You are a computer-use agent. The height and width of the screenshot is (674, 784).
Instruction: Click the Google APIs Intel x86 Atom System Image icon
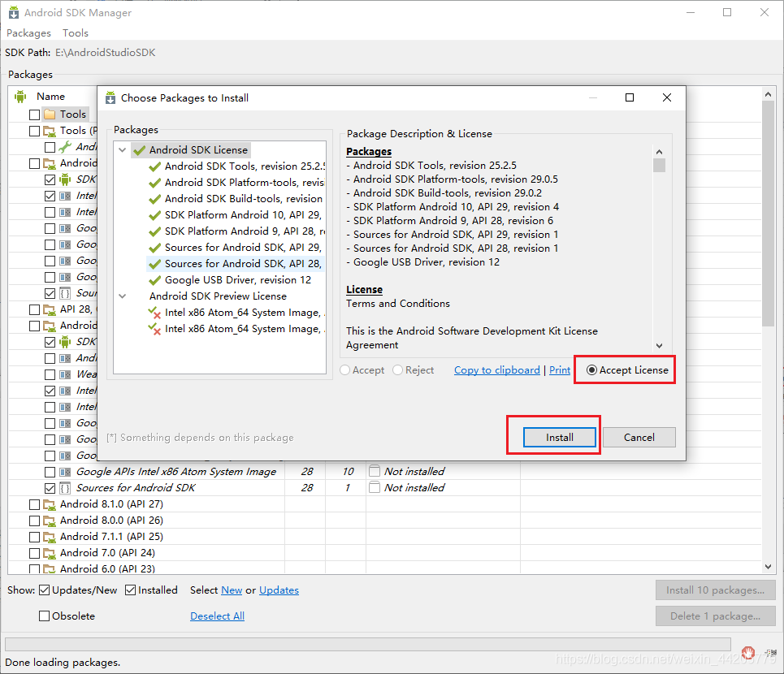(65, 472)
